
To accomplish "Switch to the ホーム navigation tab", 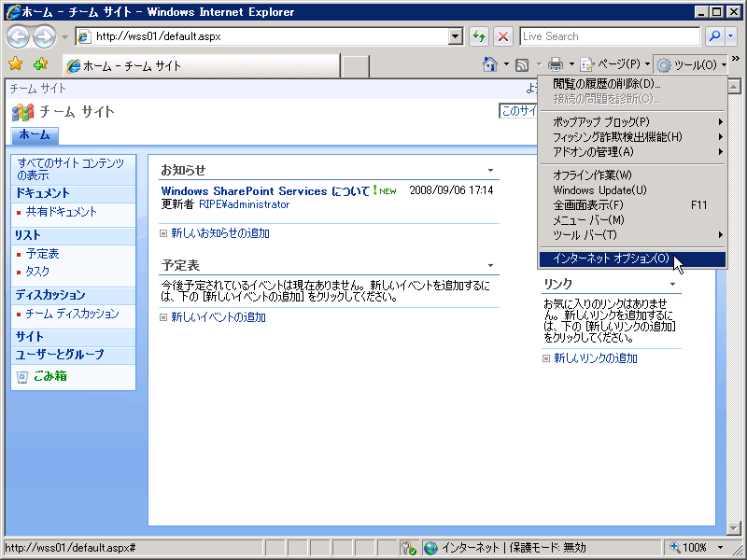I will tap(35, 135).
